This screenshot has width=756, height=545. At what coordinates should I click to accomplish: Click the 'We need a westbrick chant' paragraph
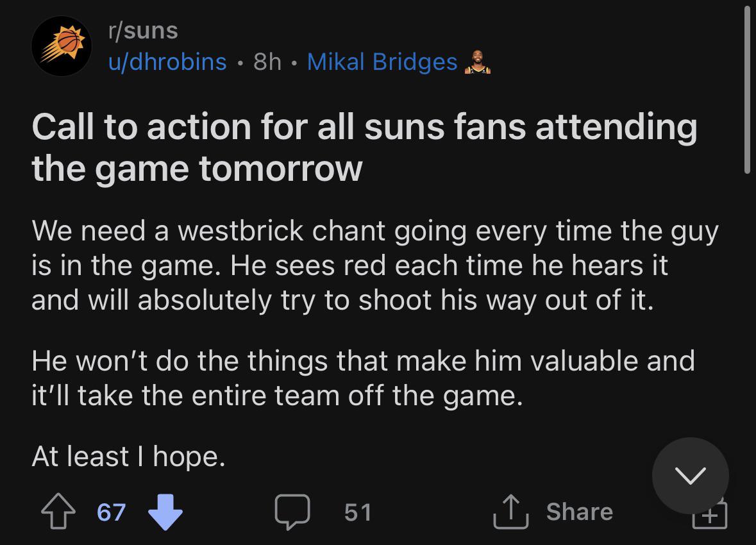point(374,265)
